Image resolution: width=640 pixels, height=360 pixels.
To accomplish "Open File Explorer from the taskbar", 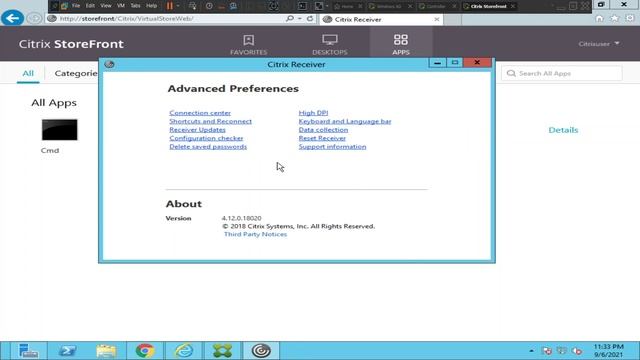I will pos(106,351).
